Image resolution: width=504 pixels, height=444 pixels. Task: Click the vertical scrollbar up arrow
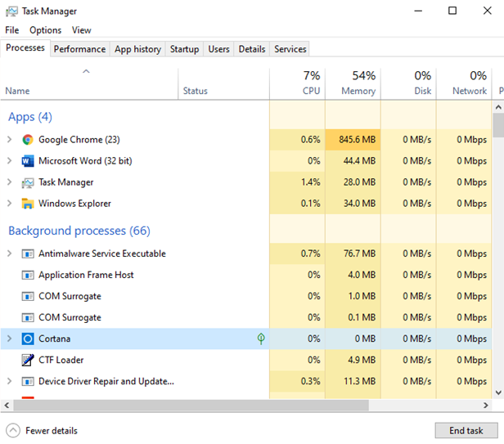tap(498, 107)
